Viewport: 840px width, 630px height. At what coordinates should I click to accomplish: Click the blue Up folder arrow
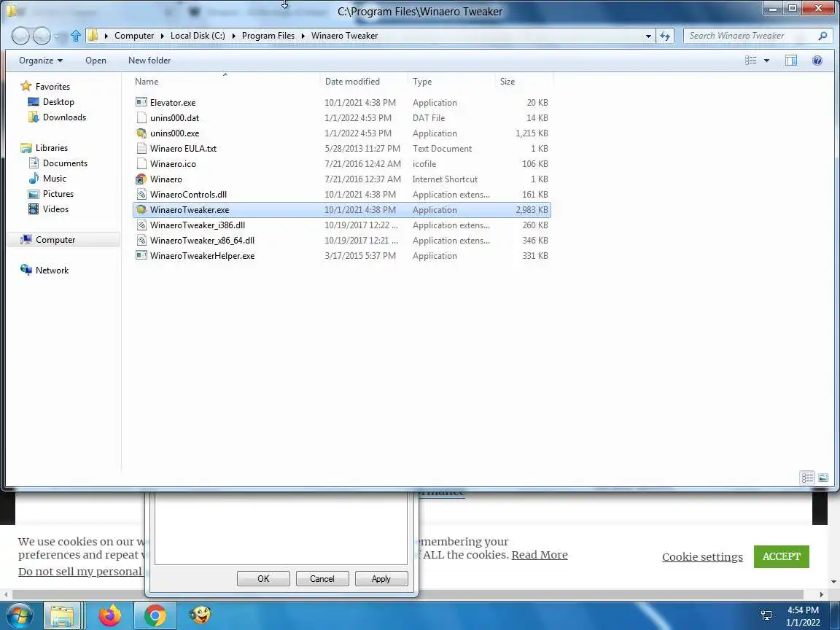(x=76, y=36)
